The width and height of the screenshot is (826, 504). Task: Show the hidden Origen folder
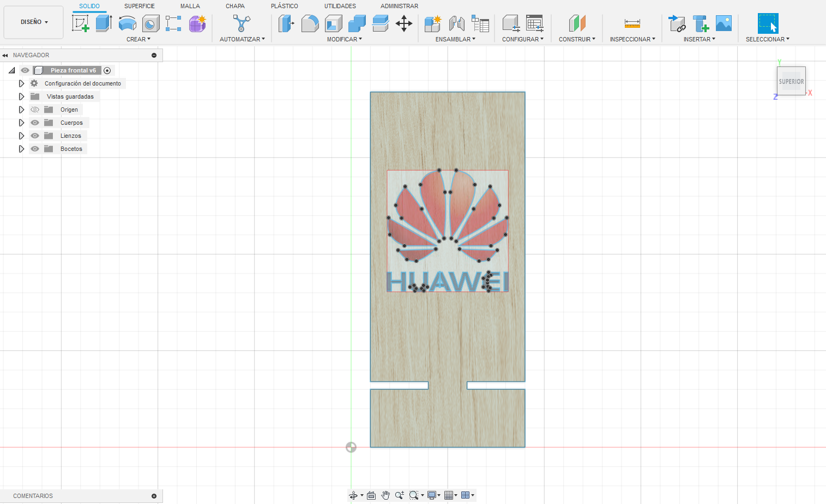pos(35,110)
